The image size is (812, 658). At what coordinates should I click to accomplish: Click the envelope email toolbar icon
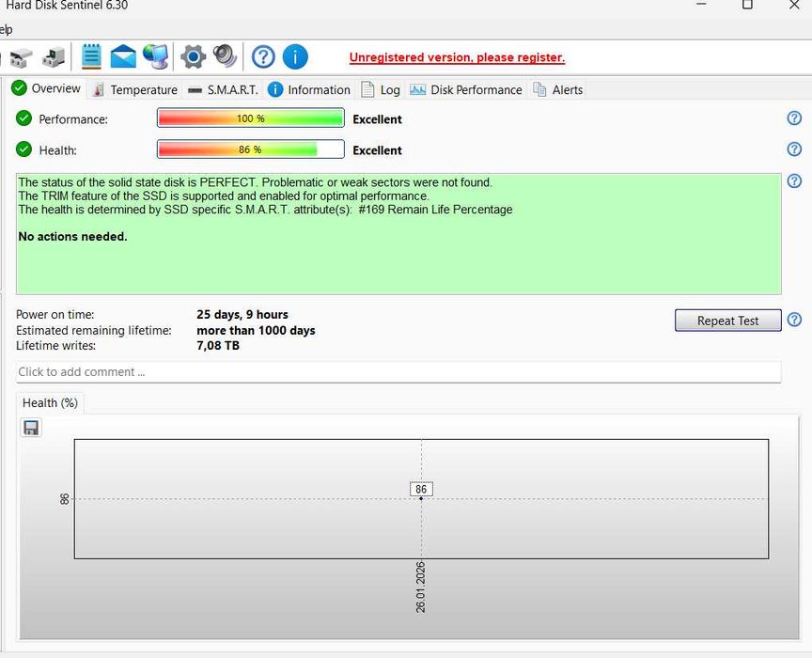click(123, 56)
